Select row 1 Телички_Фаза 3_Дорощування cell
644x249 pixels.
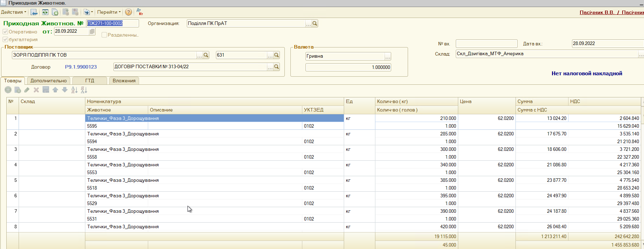tap(214, 118)
